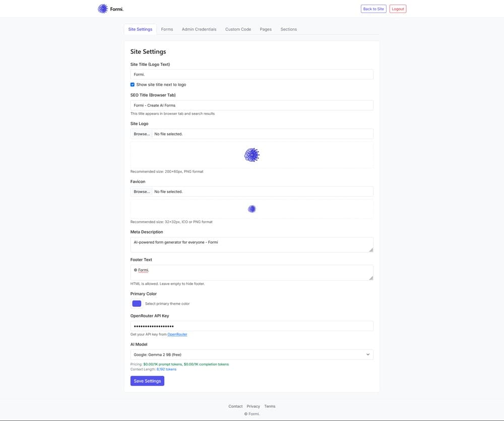Click the Formi logo icon in header
This screenshot has width=504, height=421.
point(103,9)
